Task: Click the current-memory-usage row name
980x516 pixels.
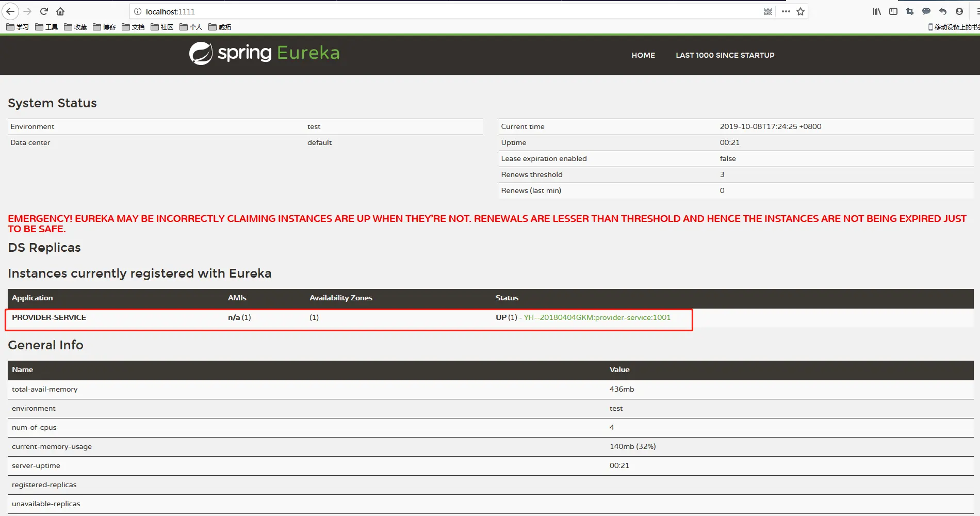Action: 52,446
